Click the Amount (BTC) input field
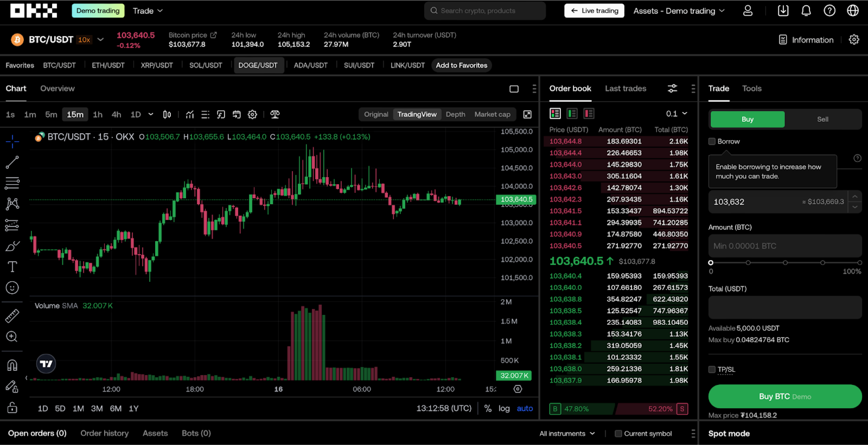 [x=785, y=246]
